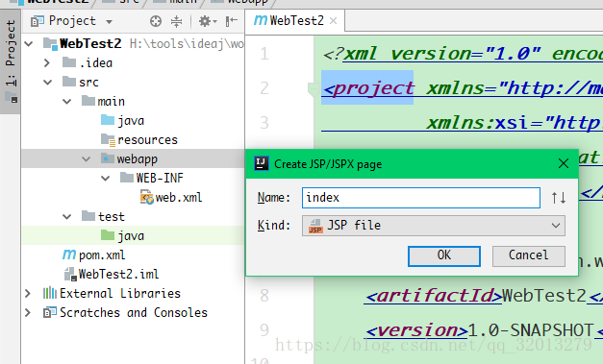Close the WebTest2 editor tab
Image resolution: width=603 pixels, height=364 pixels.
pyautogui.click(x=334, y=21)
